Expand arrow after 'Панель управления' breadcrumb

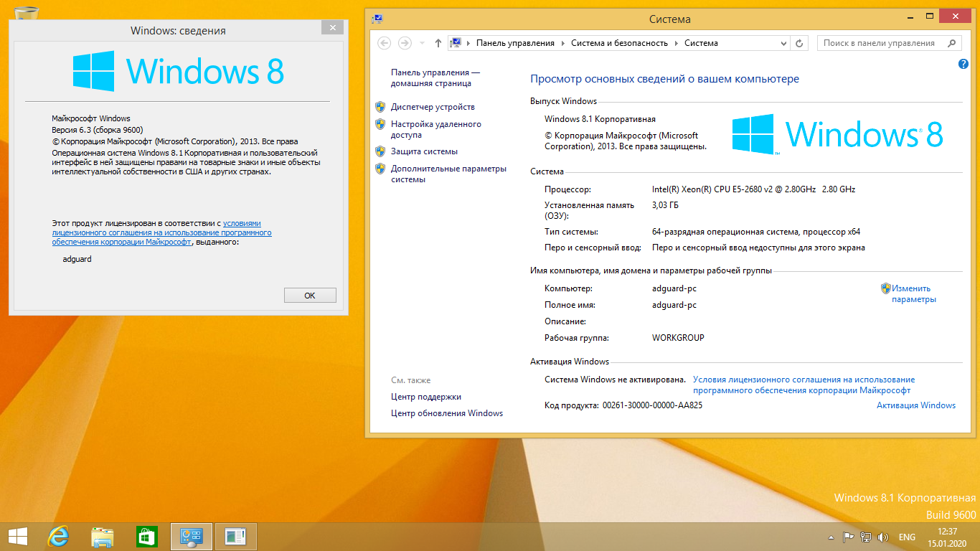[x=563, y=43]
